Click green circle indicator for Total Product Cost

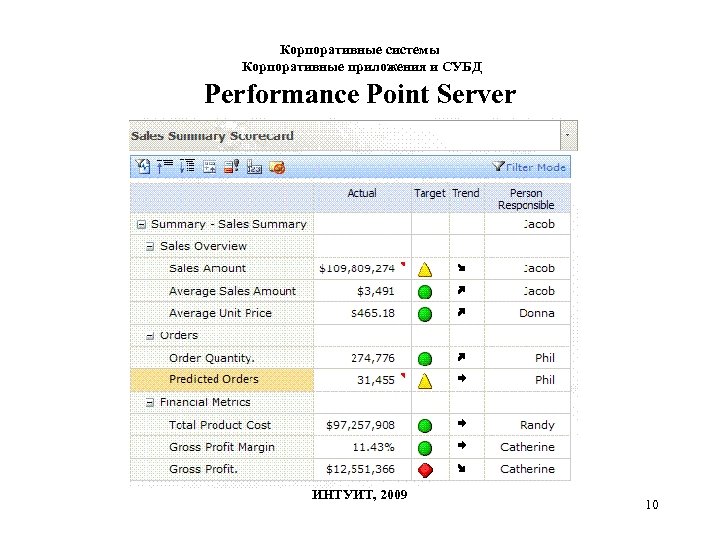tap(425, 426)
